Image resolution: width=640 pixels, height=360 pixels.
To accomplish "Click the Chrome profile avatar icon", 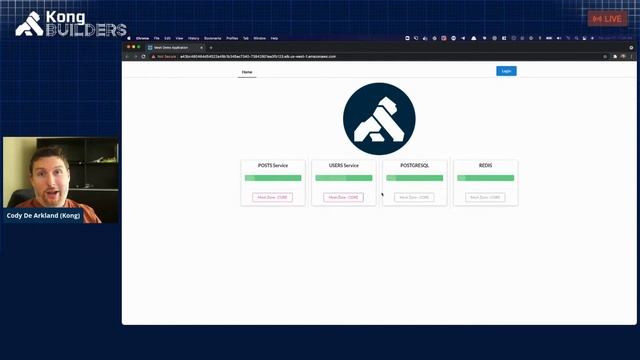I will point(623,56).
